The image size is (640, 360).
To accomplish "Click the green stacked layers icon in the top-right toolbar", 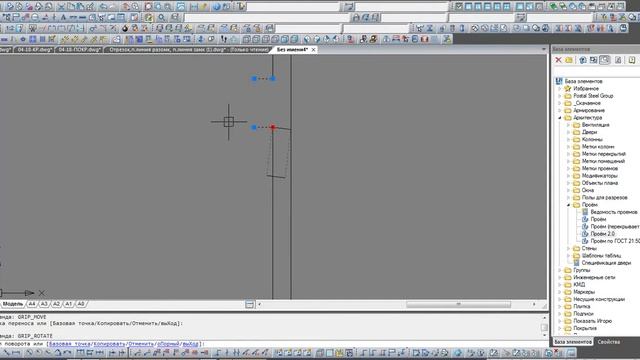I will 553,7.
